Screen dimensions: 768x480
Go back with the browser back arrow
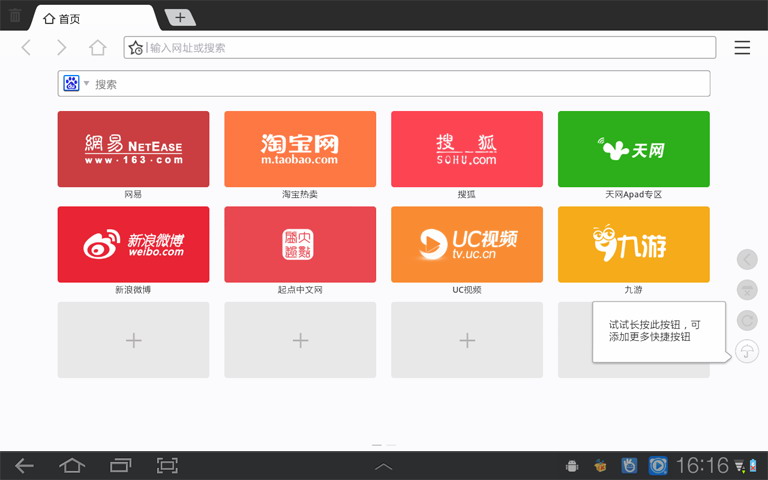point(26,48)
